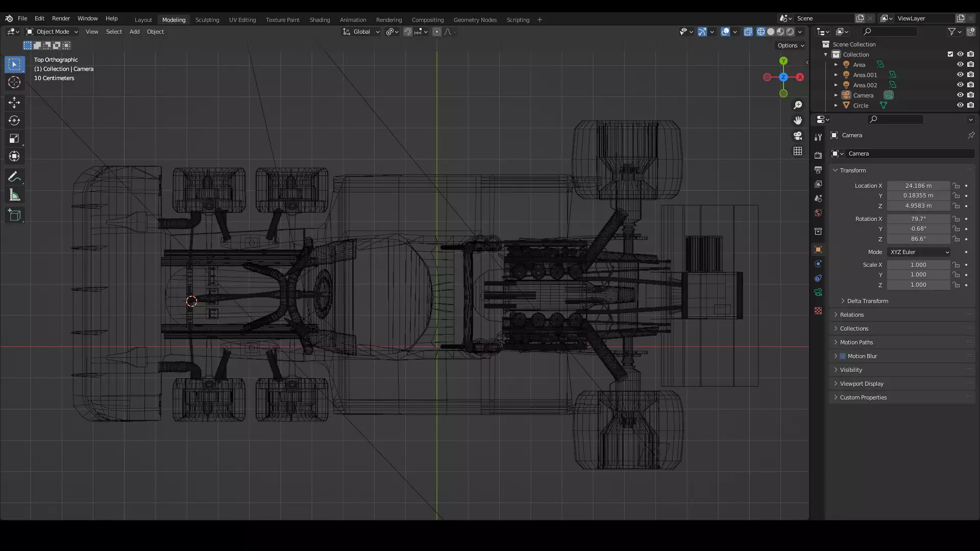980x551 pixels.
Task: Open the Add menu in viewport header
Action: [x=134, y=32]
